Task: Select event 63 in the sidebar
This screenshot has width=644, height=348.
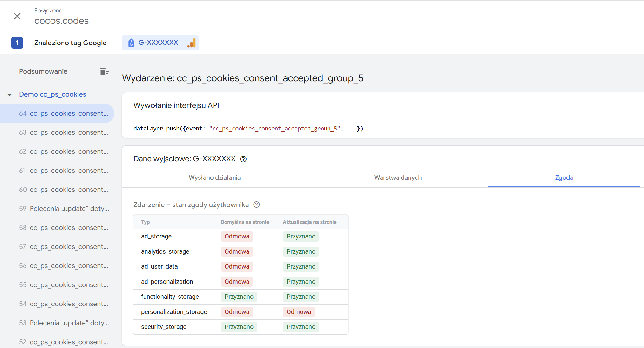Action: pos(64,132)
